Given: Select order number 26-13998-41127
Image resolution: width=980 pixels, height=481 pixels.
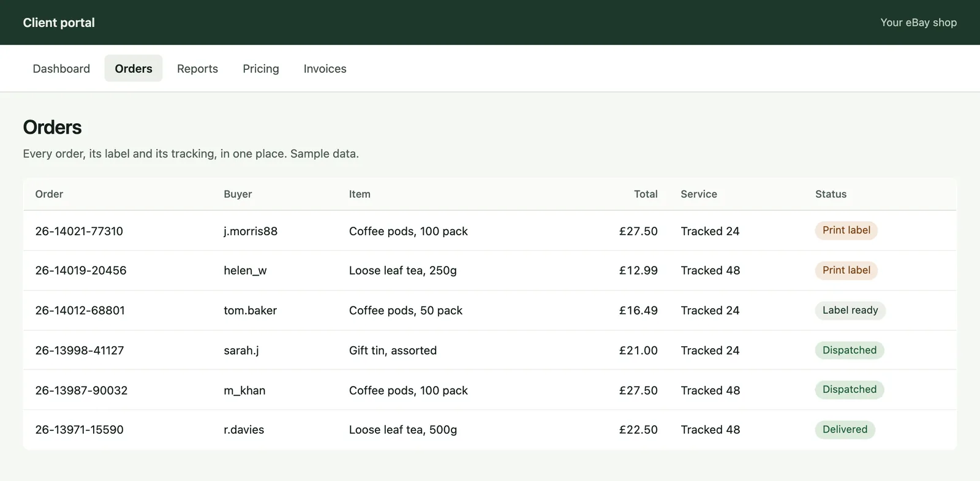Looking at the screenshot, I should tap(80, 350).
